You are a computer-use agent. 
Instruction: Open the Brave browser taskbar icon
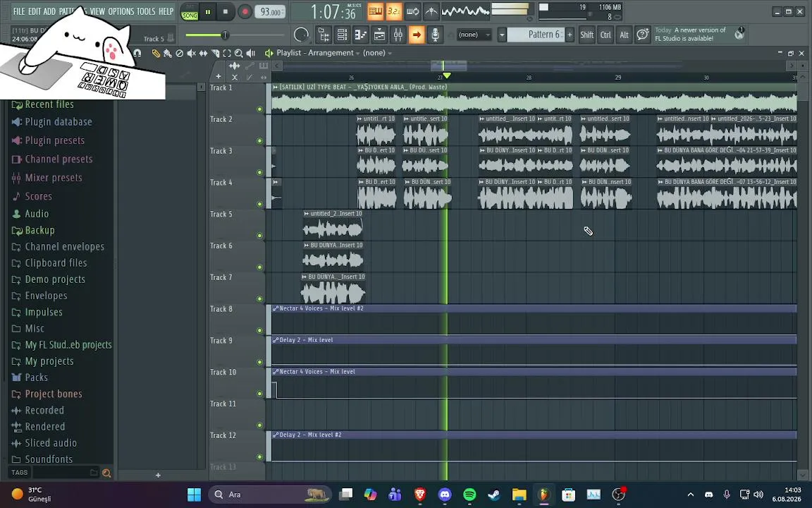pos(420,495)
